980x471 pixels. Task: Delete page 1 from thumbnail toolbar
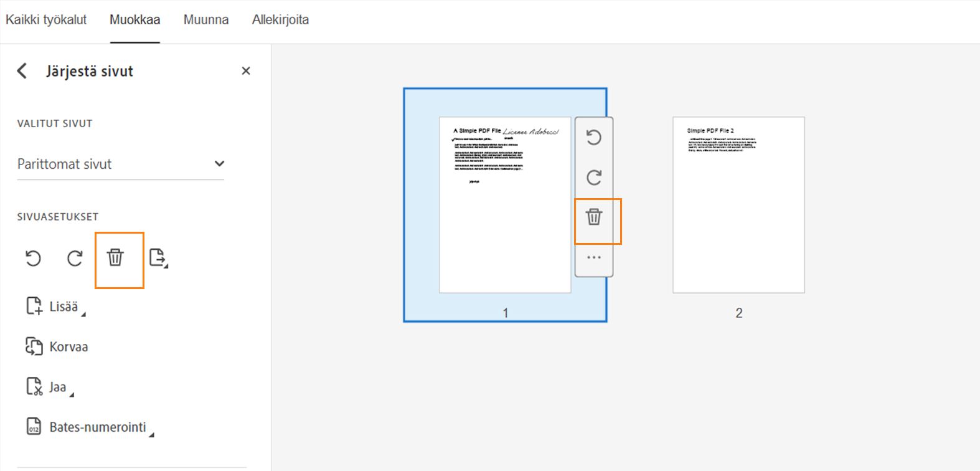tap(594, 217)
